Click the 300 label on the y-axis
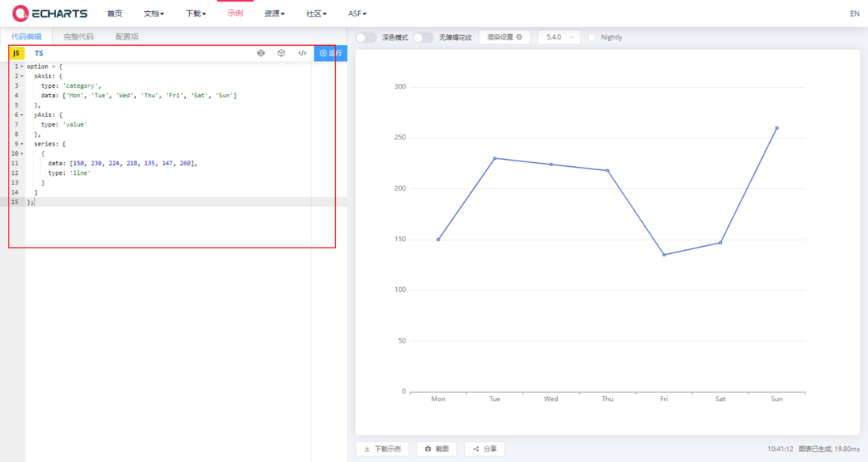868x462 pixels. tap(400, 86)
